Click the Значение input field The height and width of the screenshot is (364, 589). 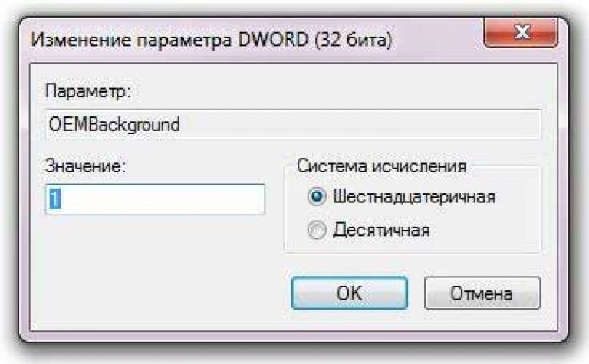[x=155, y=198]
